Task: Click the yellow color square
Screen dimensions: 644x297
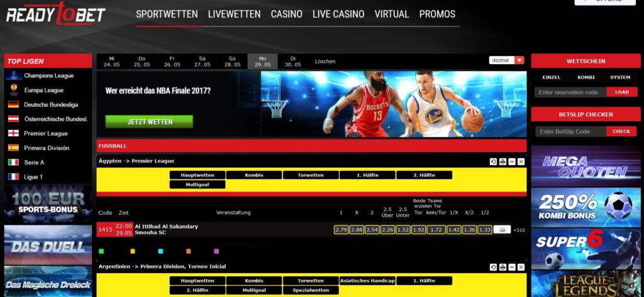Action: (133, 251)
